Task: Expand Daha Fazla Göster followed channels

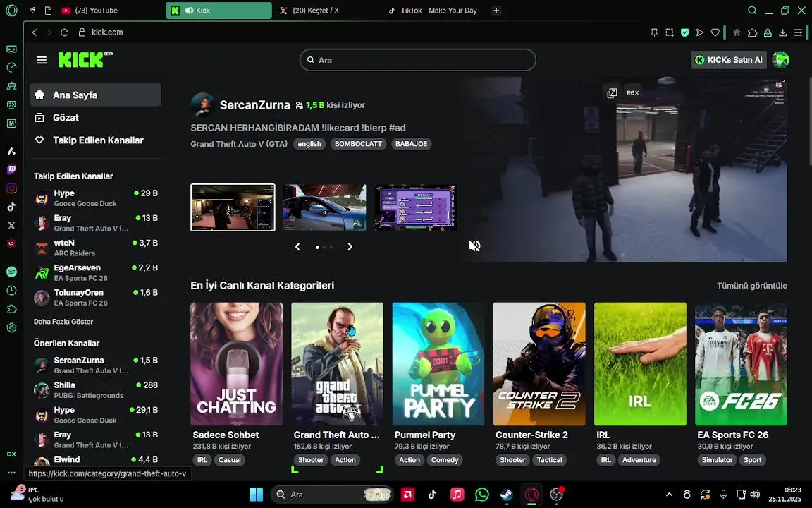Action: 63,322
